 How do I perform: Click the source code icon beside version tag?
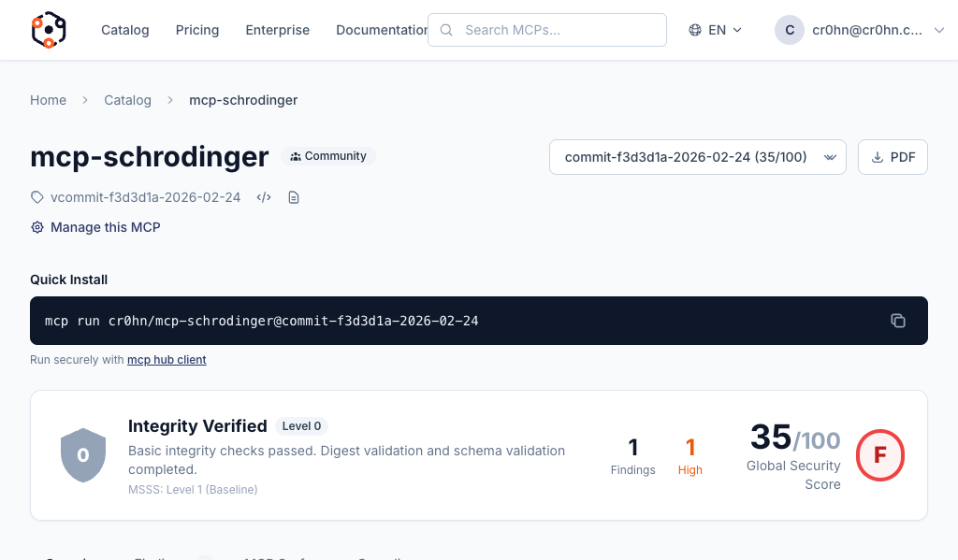click(x=264, y=197)
